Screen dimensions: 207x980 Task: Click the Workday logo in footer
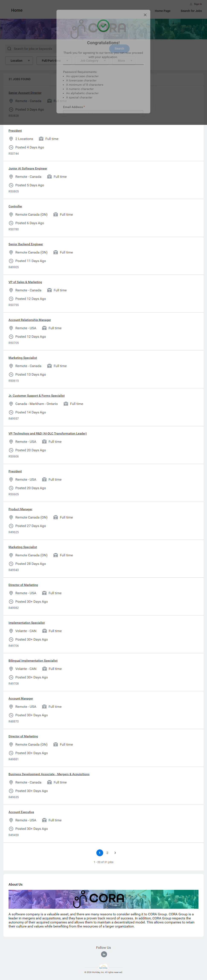(103, 967)
